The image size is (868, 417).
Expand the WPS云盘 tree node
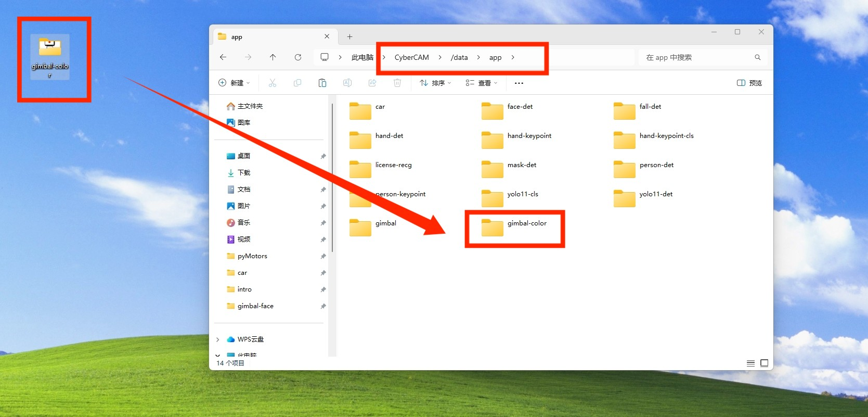tap(217, 339)
